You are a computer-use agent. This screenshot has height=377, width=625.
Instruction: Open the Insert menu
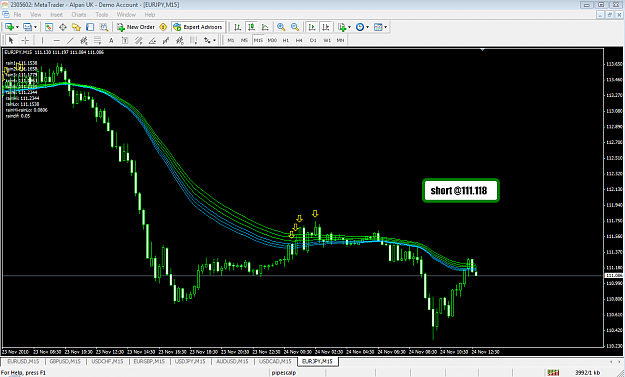[x=56, y=15]
